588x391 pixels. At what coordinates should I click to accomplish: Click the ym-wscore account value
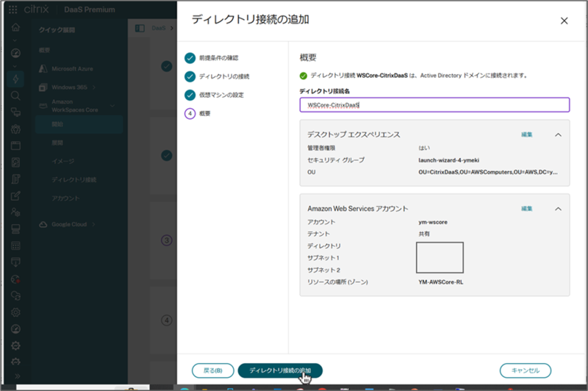(x=433, y=222)
